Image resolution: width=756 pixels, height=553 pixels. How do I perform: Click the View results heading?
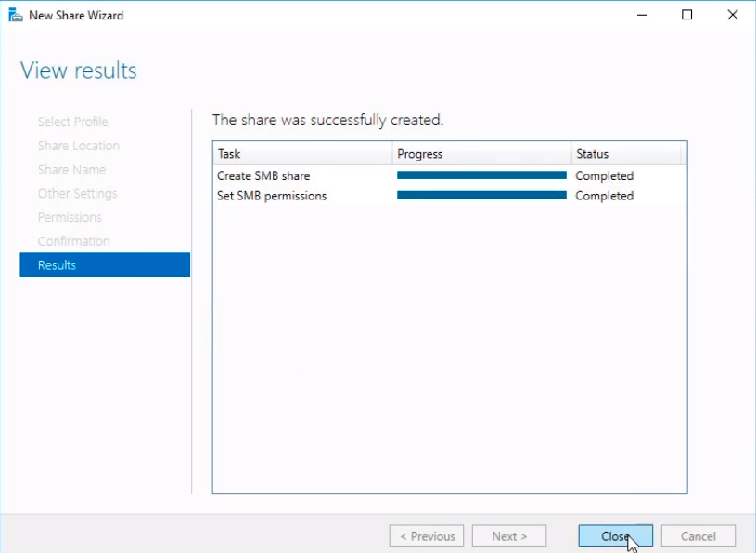click(x=79, y=71)
